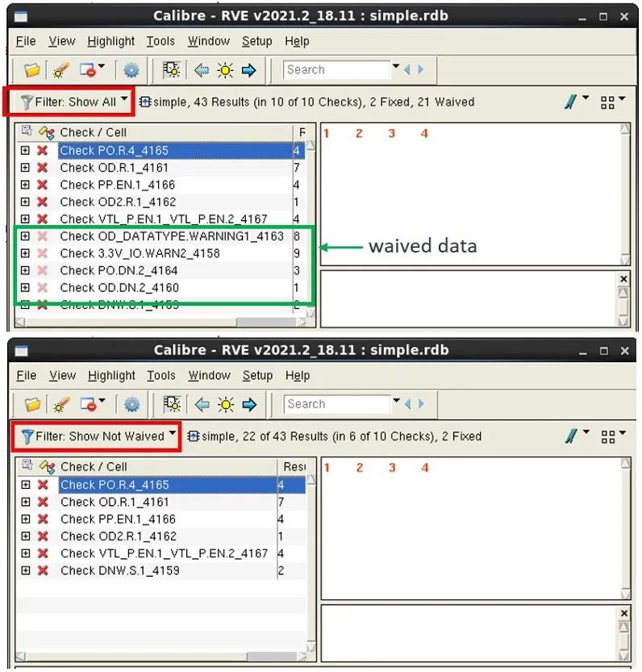Viewport: 642px width, 672px height.
Task: Open Filter: Show All dropdown
Action: pyautogui.click(x=73, y=102)
